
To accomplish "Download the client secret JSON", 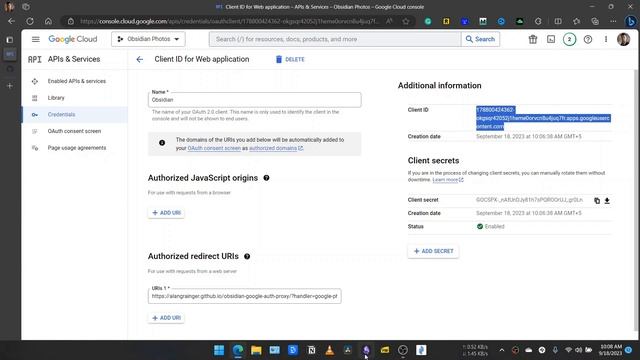I will pos(607,200).
